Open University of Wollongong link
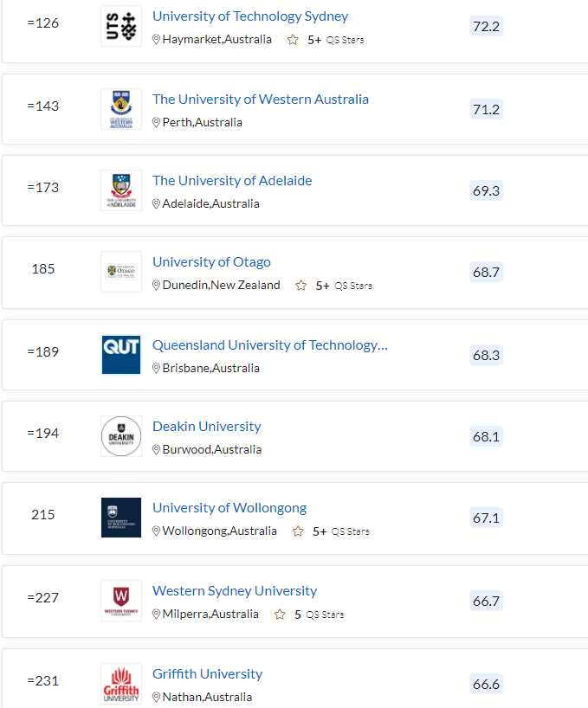Screen dimensions: 588x708 229,507
